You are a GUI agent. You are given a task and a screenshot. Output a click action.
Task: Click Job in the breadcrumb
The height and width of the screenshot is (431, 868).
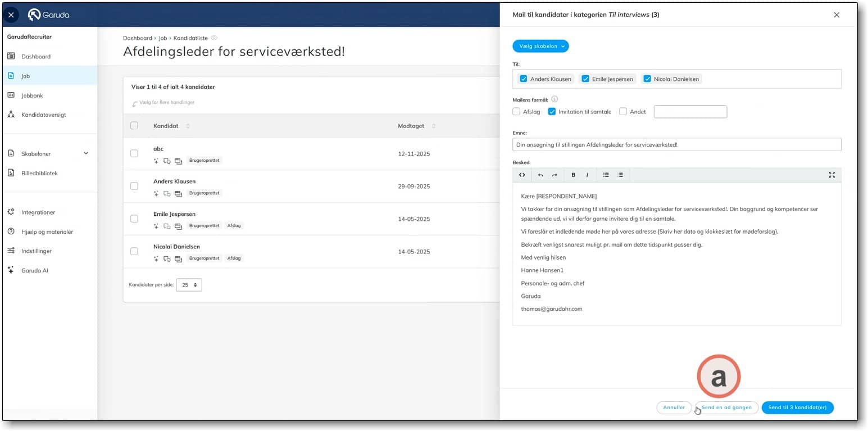click(x=163, y=38)
